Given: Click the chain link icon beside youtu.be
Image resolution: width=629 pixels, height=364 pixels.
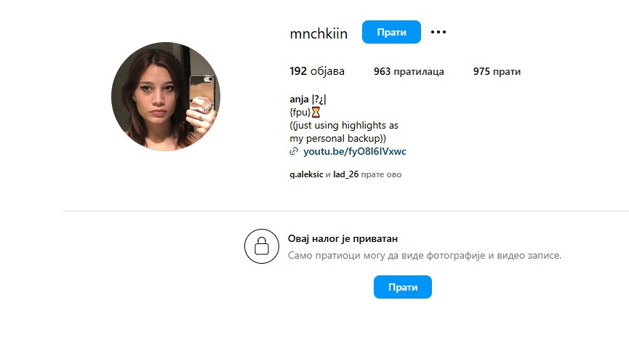Looking at the screenshot, I should point(294,151).
